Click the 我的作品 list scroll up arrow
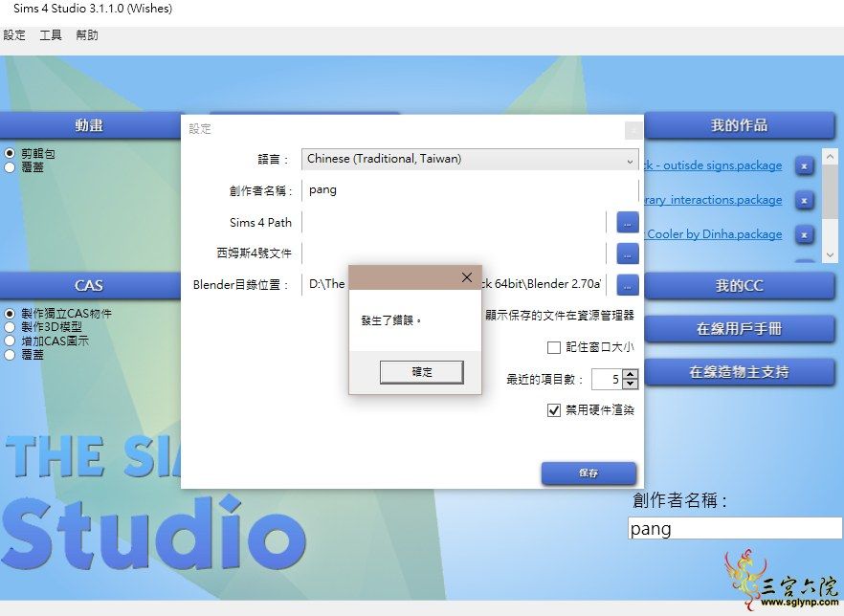Screen dimensions: 844x616 (830, 157)
